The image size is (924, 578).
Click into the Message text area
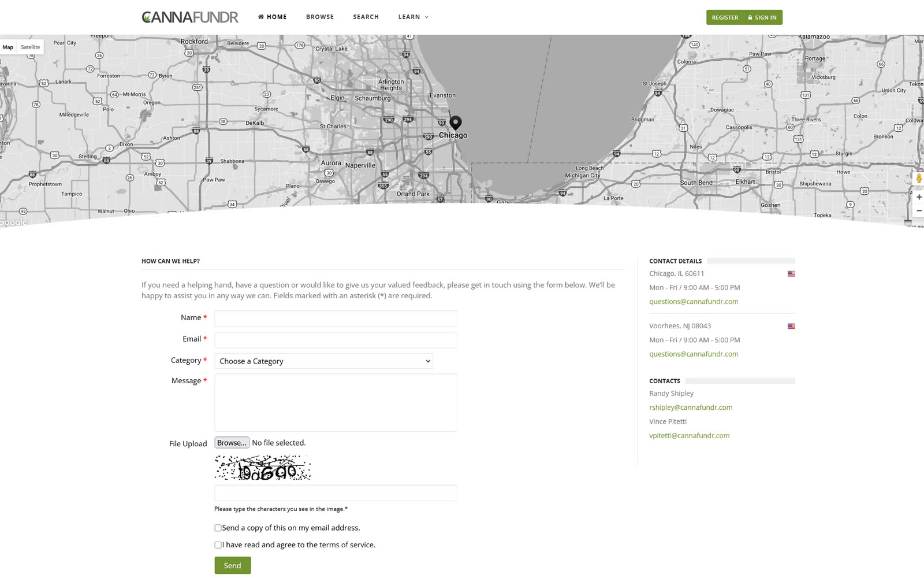point(336,402)
